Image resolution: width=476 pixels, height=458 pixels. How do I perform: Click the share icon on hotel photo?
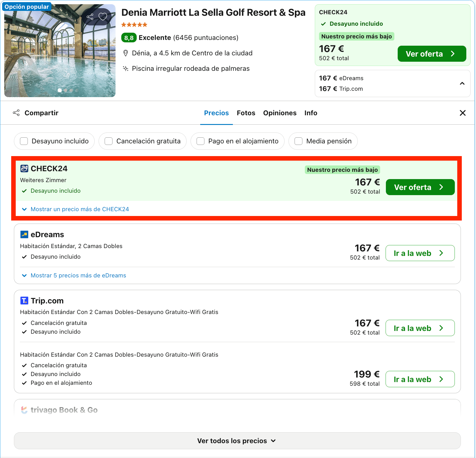(90, 17)
